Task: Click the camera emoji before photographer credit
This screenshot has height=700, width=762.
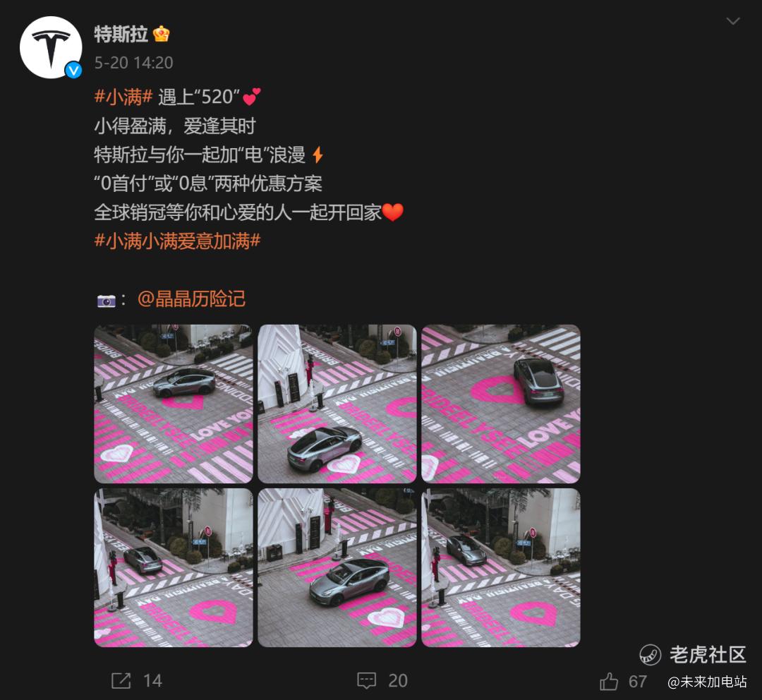Action: 107,301
